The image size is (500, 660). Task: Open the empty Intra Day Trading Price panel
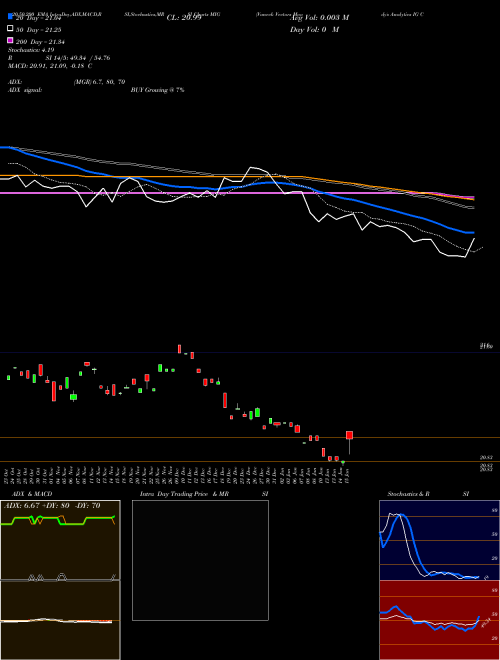tap(200, 560)
